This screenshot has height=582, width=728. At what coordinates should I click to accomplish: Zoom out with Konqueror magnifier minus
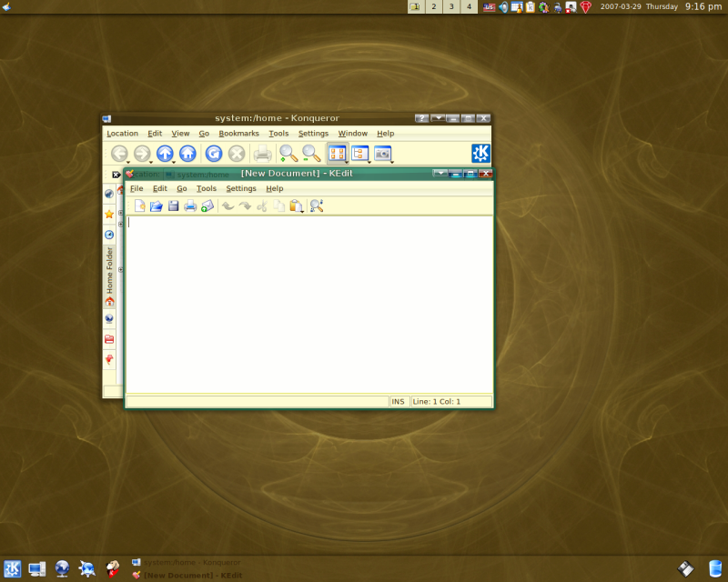(311, 154)
